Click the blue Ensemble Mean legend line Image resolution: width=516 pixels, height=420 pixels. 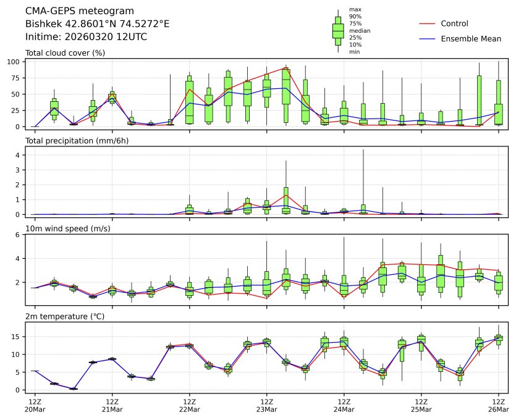coord(427,38)
